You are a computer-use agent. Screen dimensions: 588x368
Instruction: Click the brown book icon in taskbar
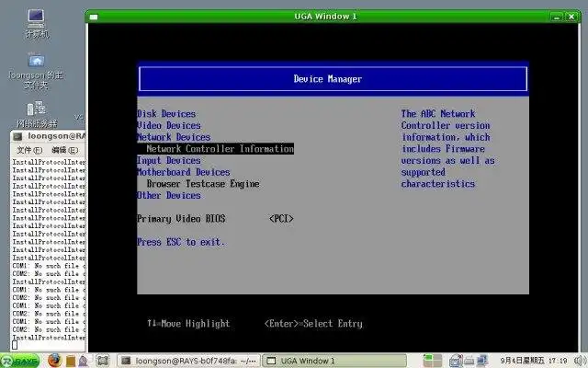coord(70,361)
